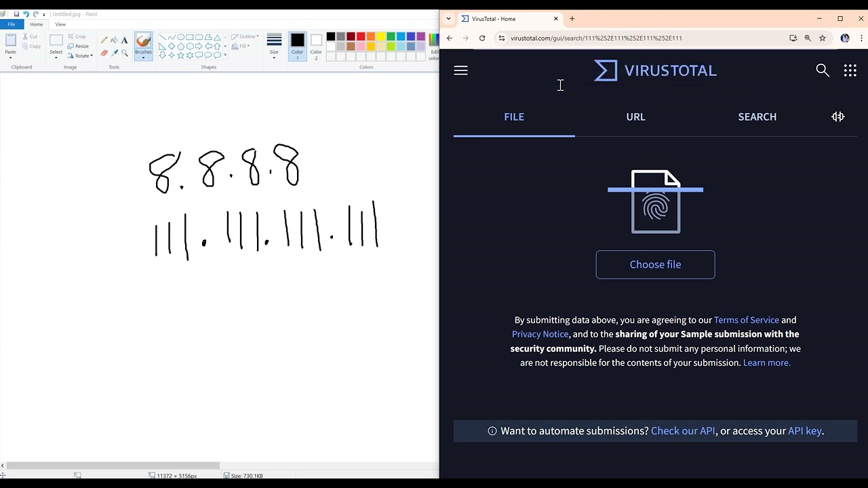Switch to the View ribbon tab
868x488 pixels.
click(x=60, y=24)
